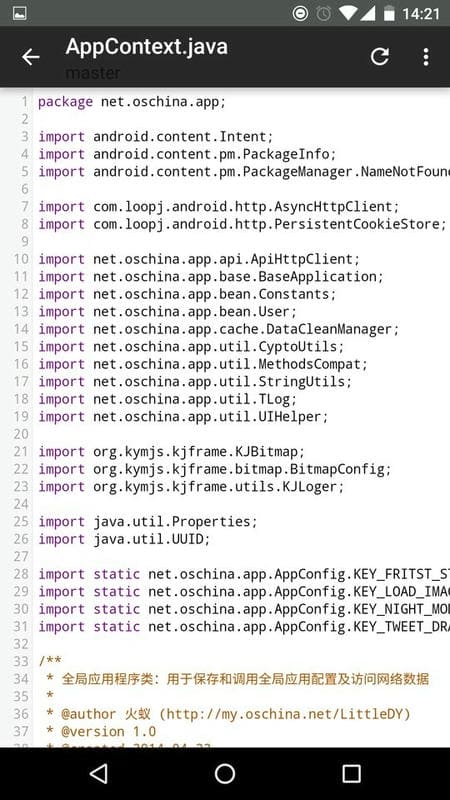
Task: Click the package net.oschina.app line
Action: click(132, 102)
